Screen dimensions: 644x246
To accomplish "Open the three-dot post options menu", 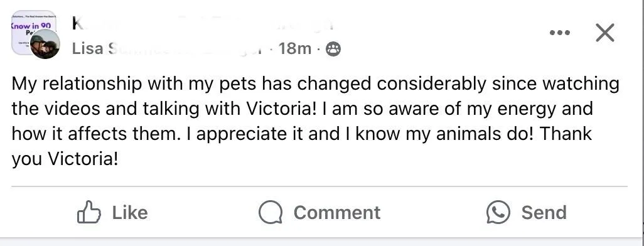I will [x=560, y=33].
